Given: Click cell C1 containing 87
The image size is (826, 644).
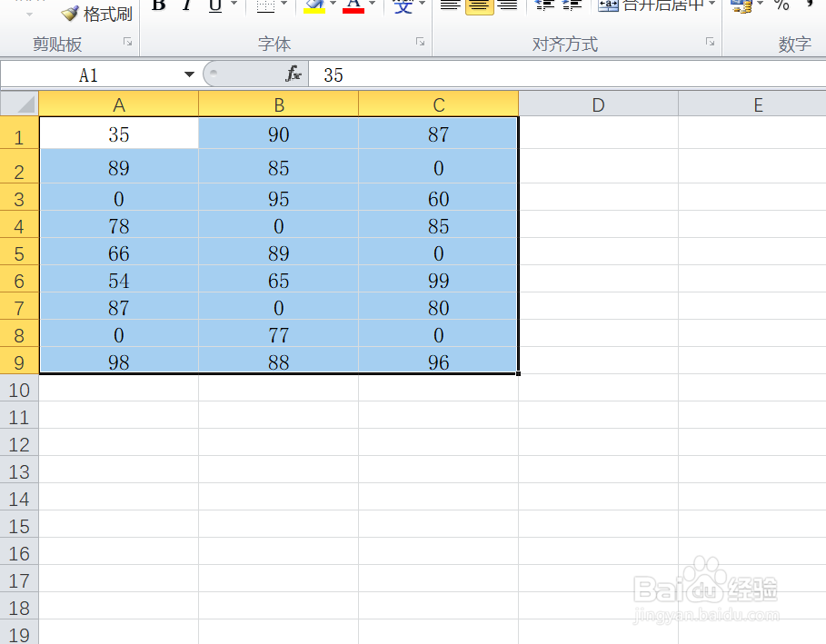Looking at the screenshot, I should click(x=438, y=134).
